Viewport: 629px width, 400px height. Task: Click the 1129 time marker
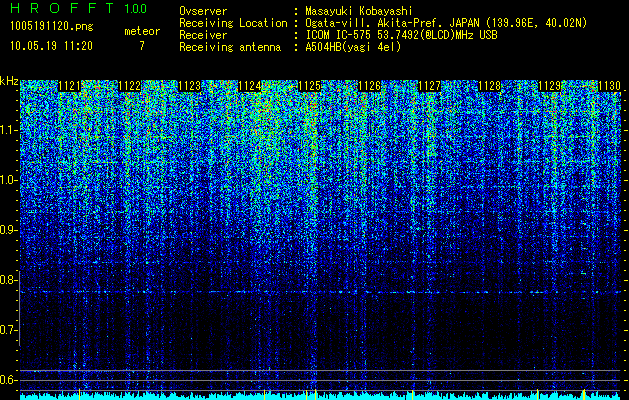(x=549, y=86)
